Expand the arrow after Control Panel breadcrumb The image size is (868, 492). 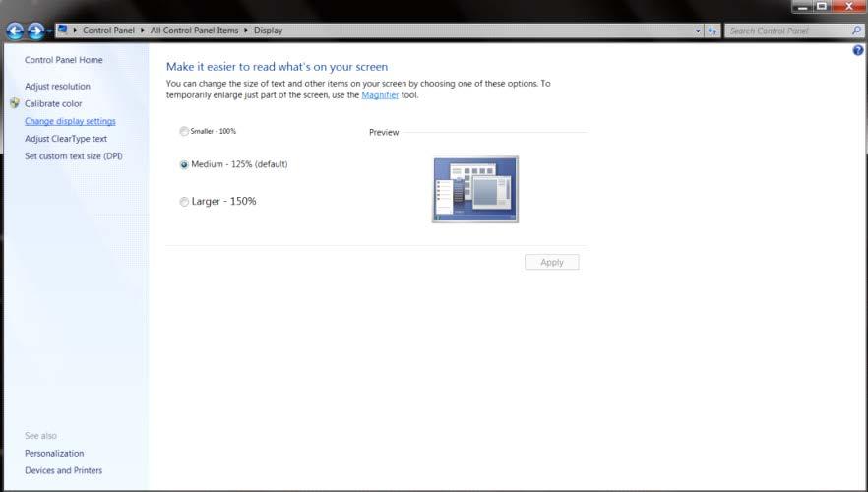[143, 30]
